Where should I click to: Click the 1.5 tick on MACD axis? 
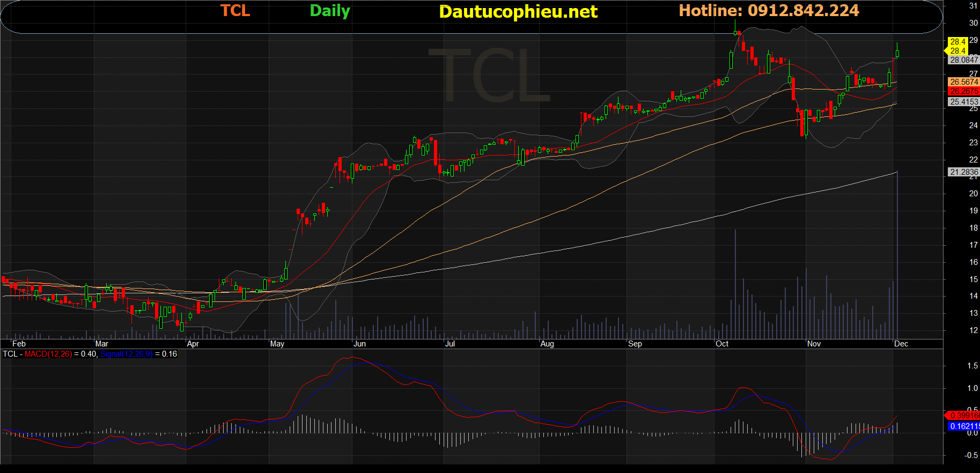tap(972, 366)
